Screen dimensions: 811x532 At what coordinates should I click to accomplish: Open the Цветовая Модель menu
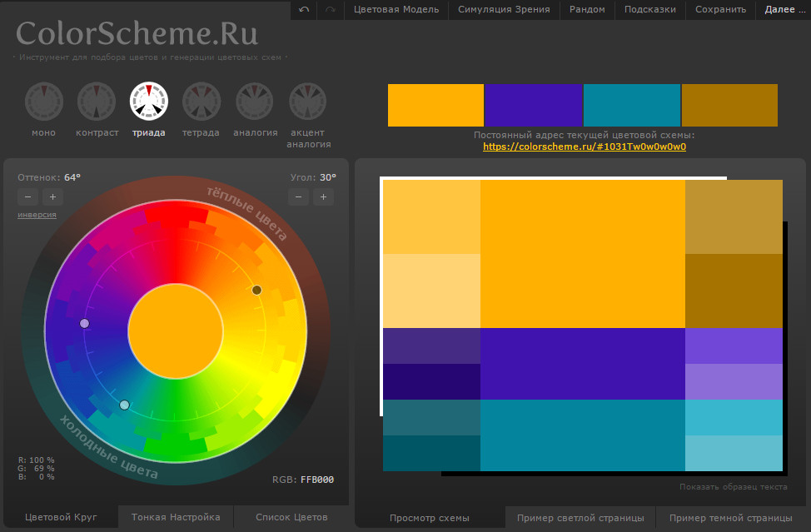(396, 9)
